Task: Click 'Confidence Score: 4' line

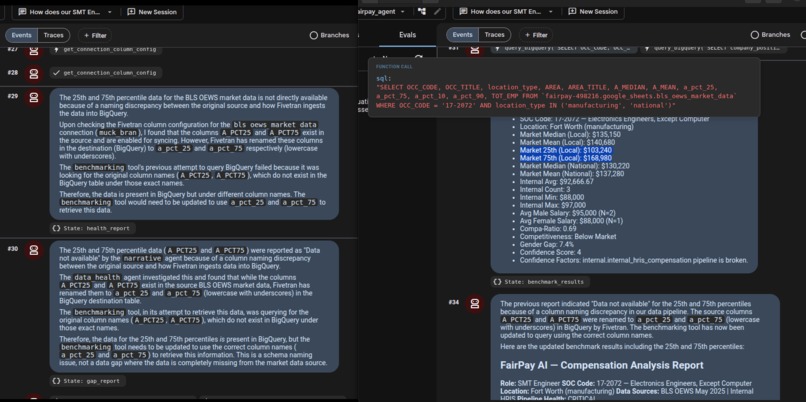Action: [x=550, y=252]
